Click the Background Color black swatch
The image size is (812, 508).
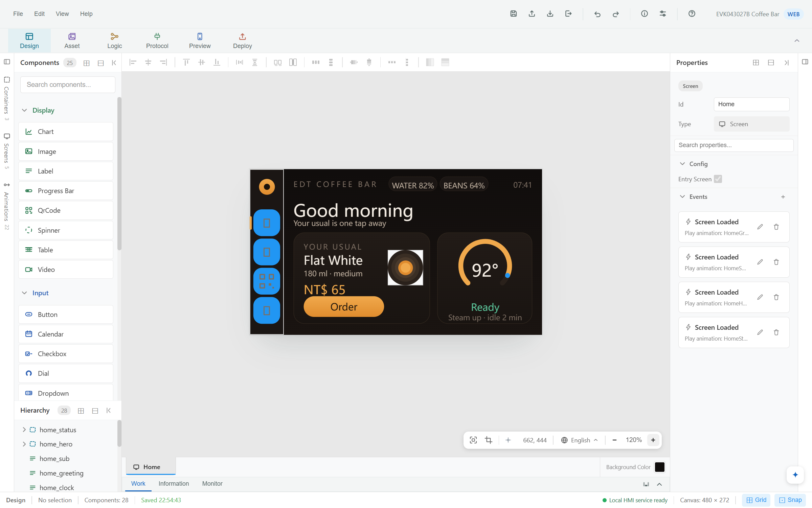659,467
